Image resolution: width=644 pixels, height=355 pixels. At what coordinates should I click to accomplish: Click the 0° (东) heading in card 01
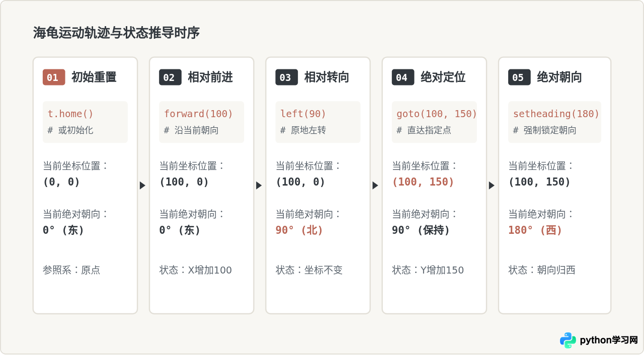pyautogui.click(x=63, y=230)
